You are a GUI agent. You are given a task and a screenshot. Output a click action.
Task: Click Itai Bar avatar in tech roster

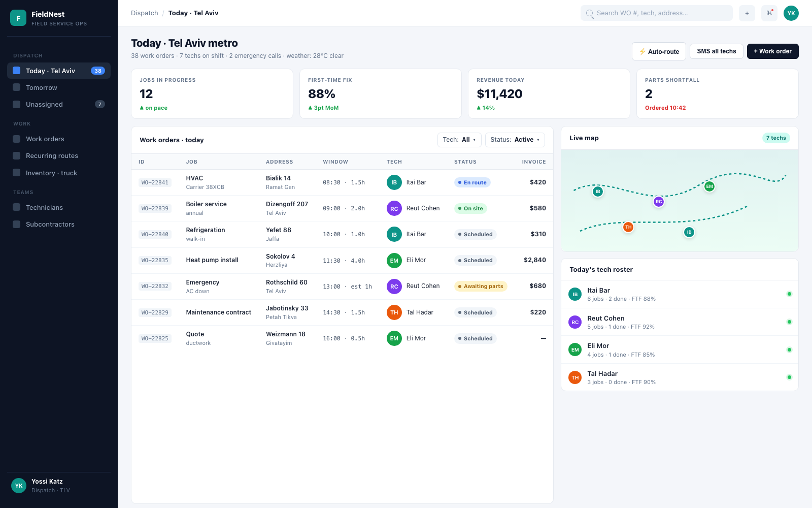pos(575,294)
